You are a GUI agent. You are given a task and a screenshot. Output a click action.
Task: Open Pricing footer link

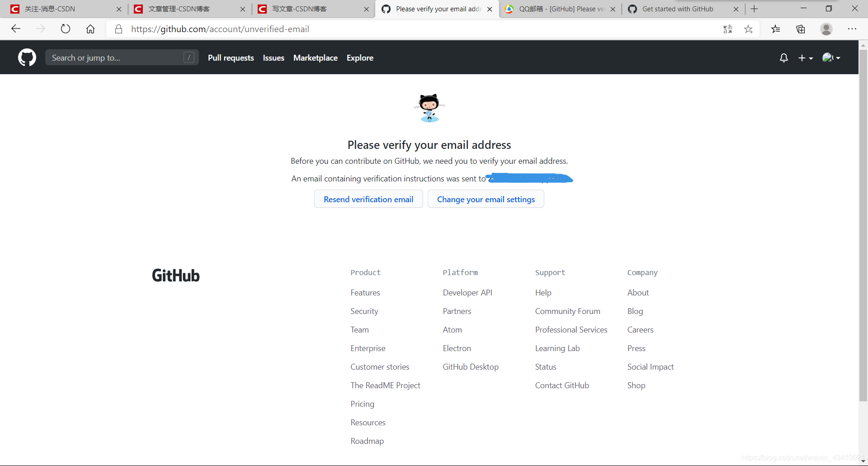click(x=363, y=404)
